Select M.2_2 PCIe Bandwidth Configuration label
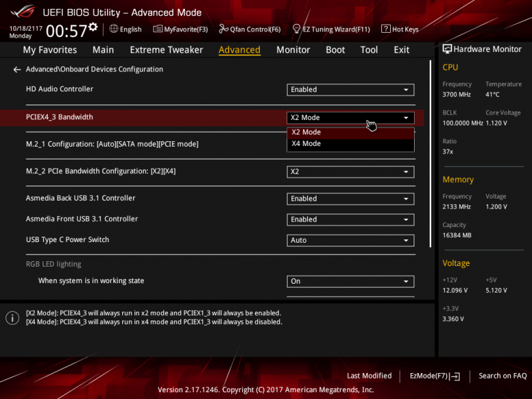 click(x=101, y=171)
